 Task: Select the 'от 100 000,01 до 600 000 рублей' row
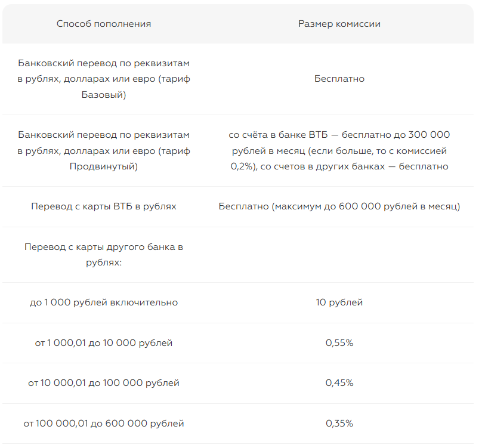pos(104,424)
